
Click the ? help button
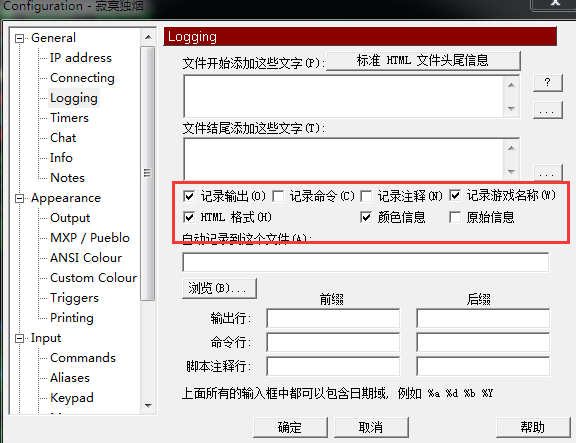coord(547,82)
